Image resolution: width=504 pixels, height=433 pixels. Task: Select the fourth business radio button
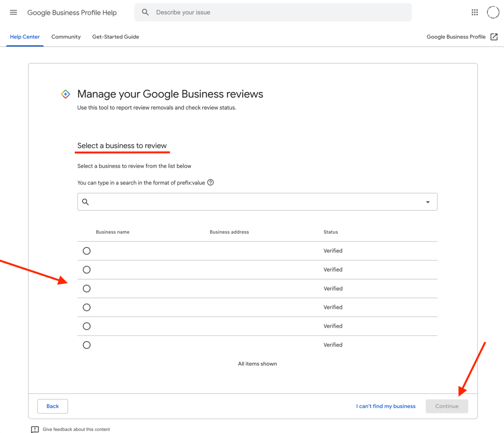(x=87, y=308)
